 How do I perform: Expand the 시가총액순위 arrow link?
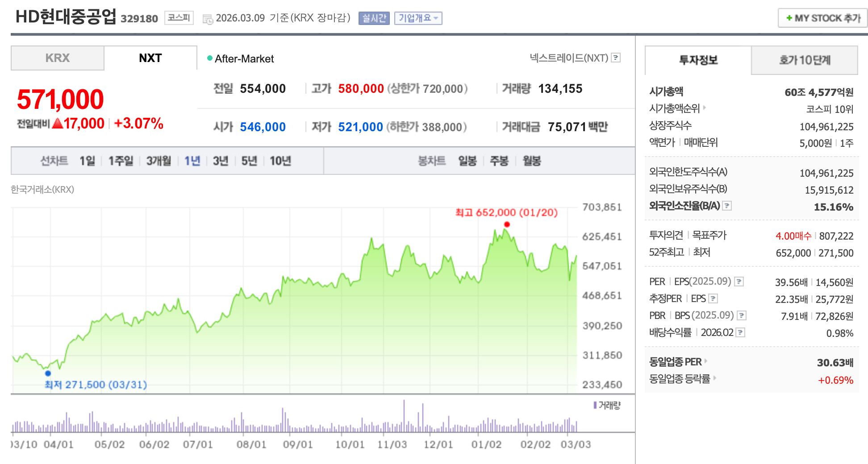(704, 108)
